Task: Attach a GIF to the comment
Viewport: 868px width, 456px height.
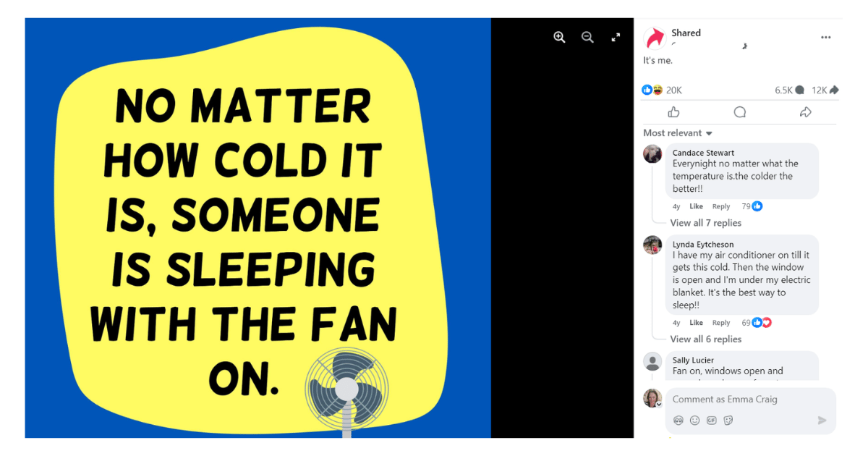Action: (712, 421)
